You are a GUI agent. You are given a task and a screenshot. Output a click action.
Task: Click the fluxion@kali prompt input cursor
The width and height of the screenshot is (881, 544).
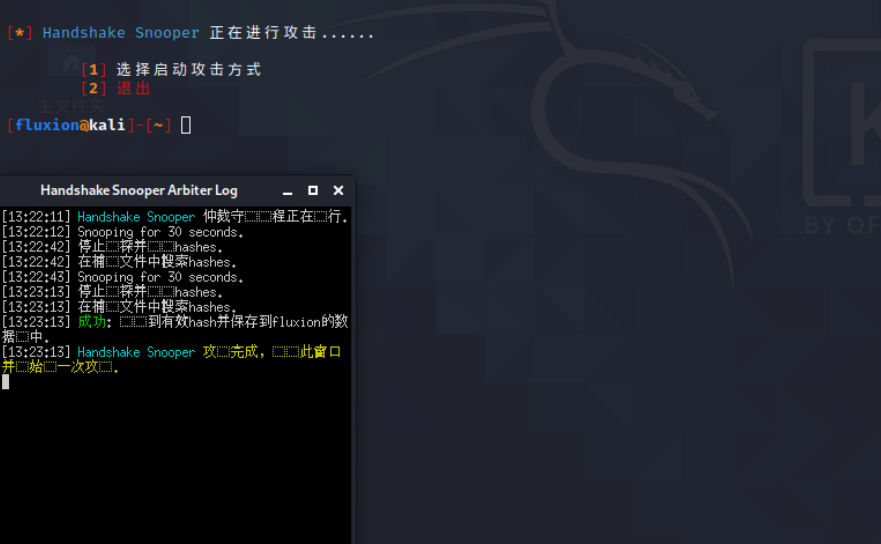tap(186, 125)
